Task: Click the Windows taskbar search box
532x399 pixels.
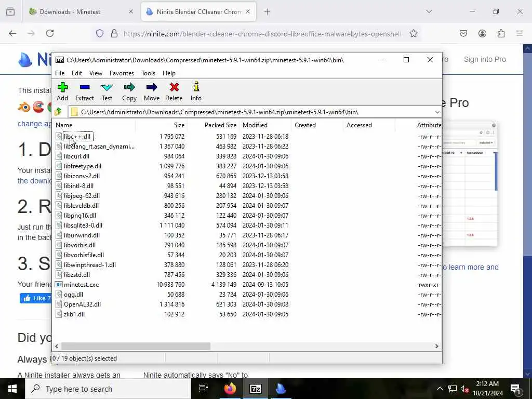Action: [x=108, y=389]
